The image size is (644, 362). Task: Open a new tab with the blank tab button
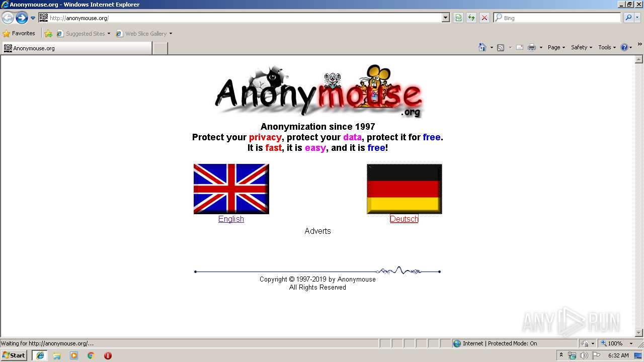tap(160, 48)
